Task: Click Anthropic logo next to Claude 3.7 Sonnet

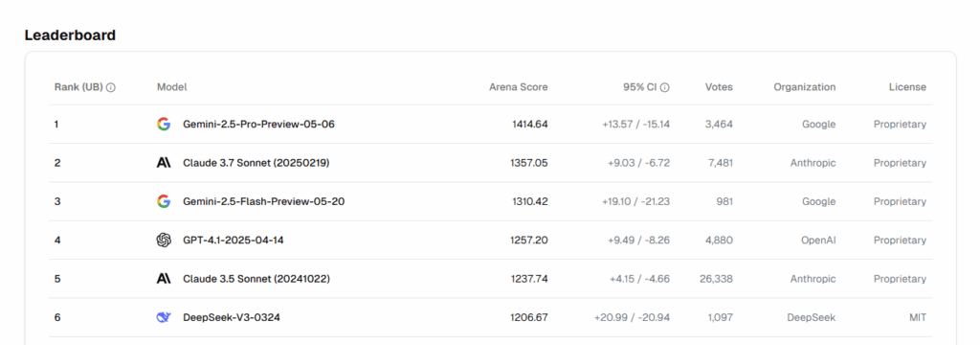Action: [x=164, y=163]
